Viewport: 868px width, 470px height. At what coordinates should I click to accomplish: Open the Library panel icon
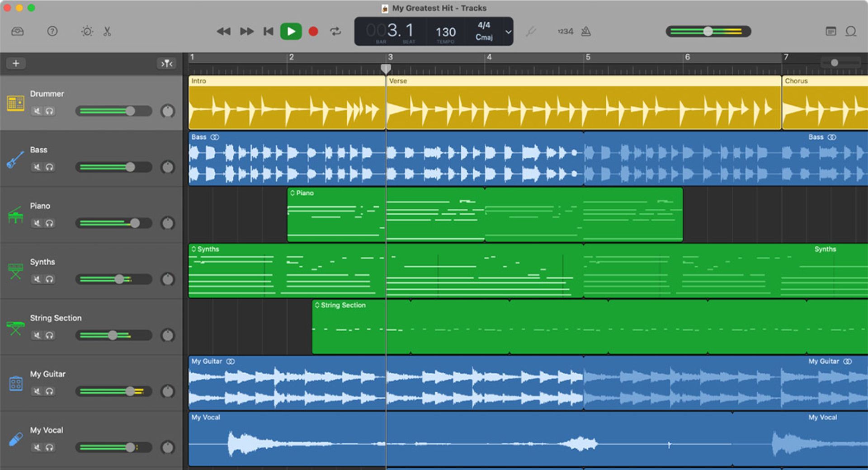[x=17, y=31]
